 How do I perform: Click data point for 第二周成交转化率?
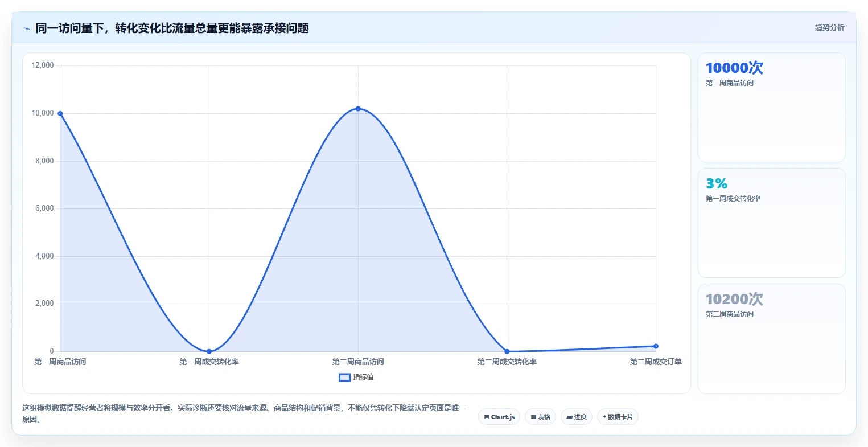click(x=507, y=351)
